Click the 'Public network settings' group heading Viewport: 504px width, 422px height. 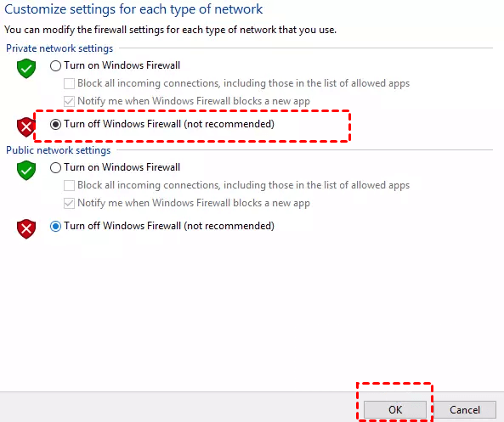[58, 150]
